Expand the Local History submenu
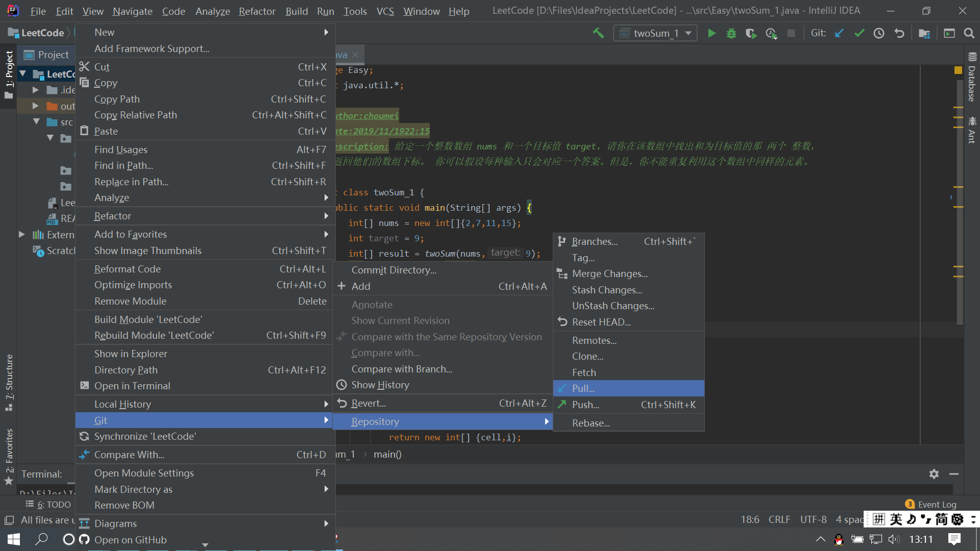 click(205, 404)
